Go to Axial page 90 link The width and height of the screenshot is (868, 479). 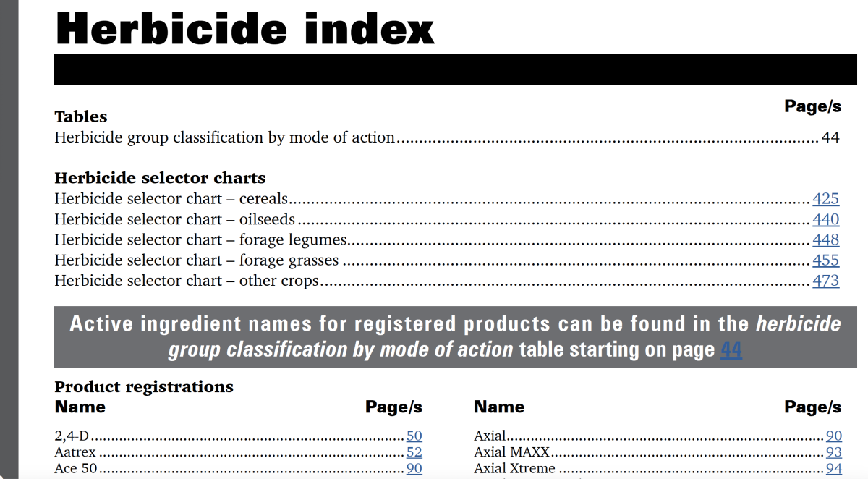(833, 436)
